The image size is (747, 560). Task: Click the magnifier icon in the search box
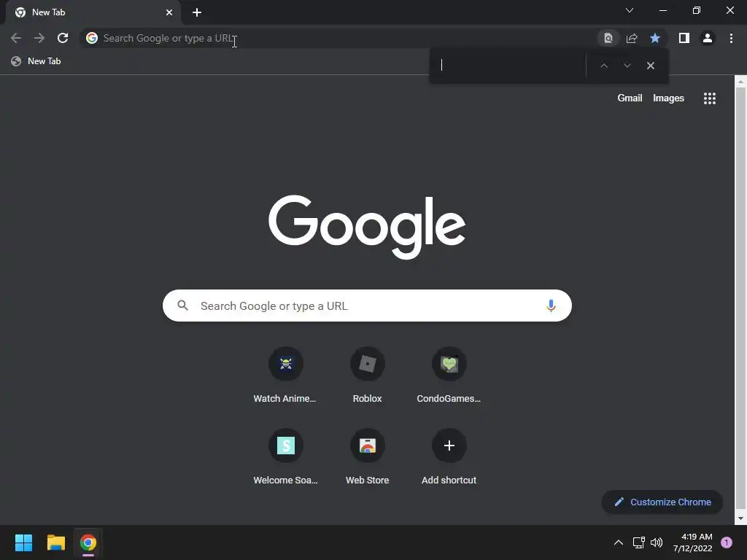point(183,306)
